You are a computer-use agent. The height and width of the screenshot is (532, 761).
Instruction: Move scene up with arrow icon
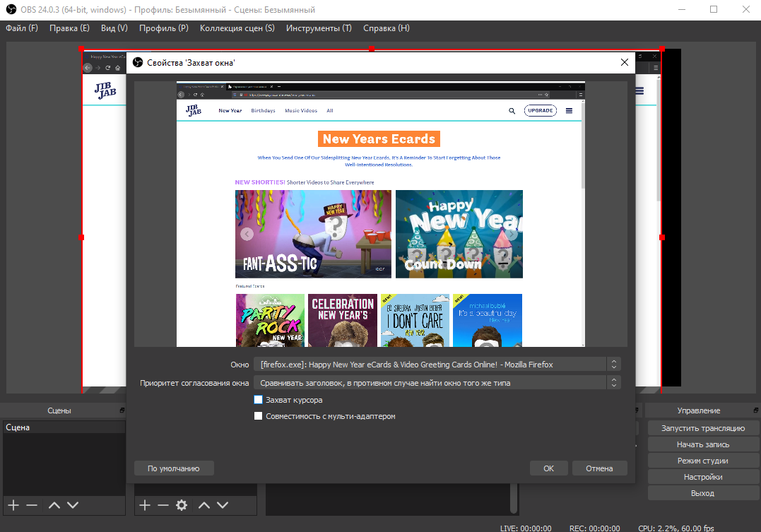54,505
